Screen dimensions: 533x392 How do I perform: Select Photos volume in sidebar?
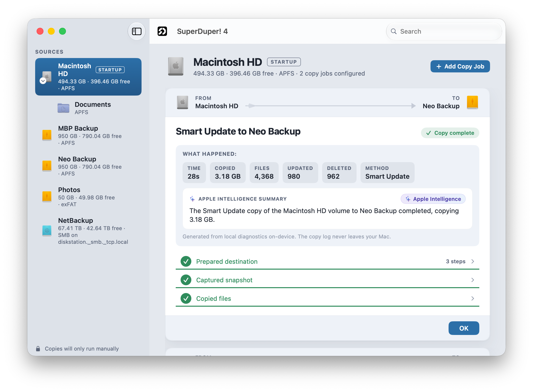tap(88, 197)
